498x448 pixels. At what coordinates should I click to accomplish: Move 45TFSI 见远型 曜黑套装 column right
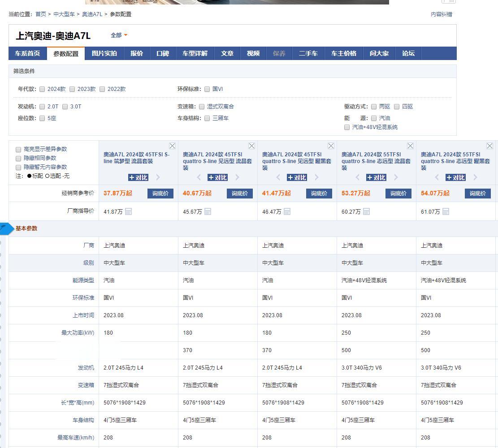[x=316, y=177]
